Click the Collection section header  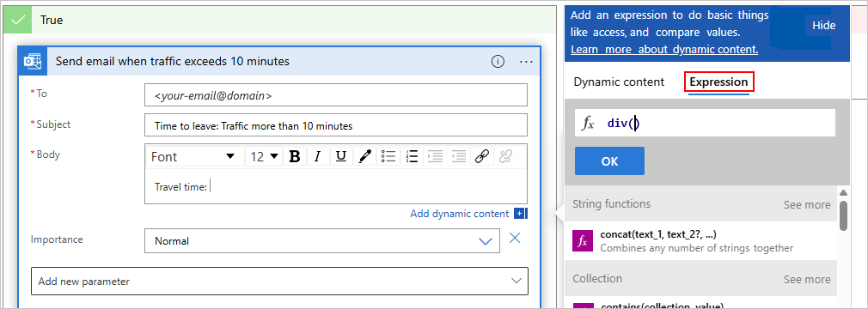597,278
